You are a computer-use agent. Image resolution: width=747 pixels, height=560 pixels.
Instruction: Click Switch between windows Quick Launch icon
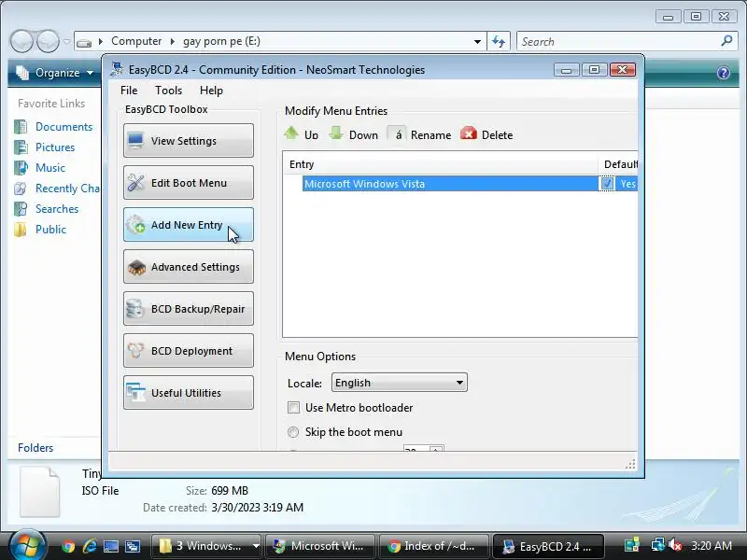point(133,546)
